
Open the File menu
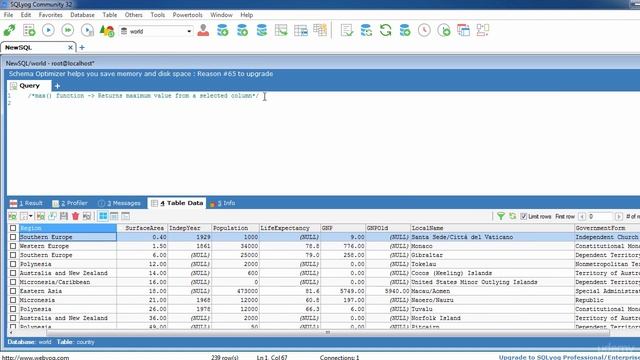pyautogui.click(x=8, y=15)
